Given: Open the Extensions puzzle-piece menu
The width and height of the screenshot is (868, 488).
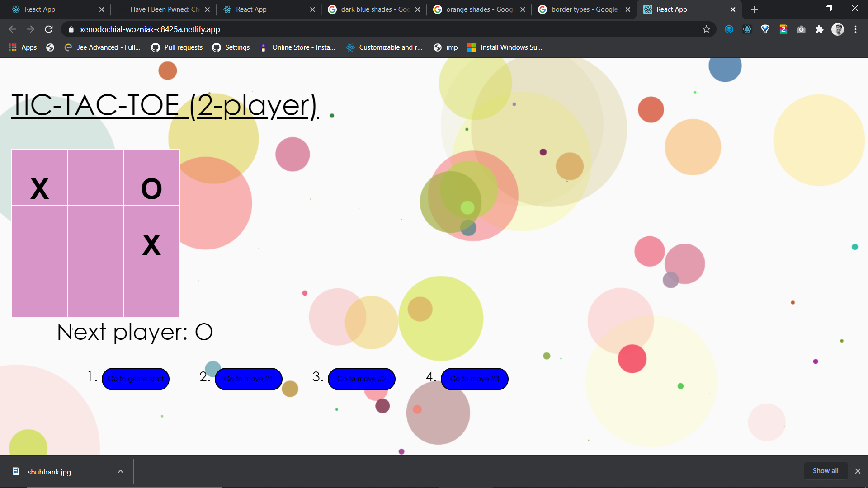Looking at the screenshot, I should click(x=819, y=29).
